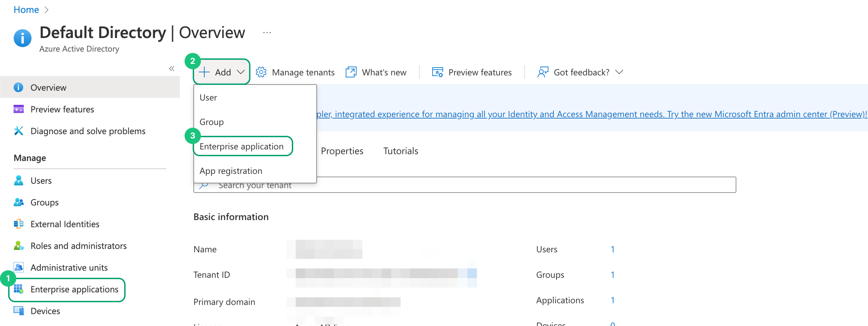This screenshot has width=868, height=326.
Task: Click the Manage tenants gear icon
Action: pyautogui.click(x=261, y=72)
